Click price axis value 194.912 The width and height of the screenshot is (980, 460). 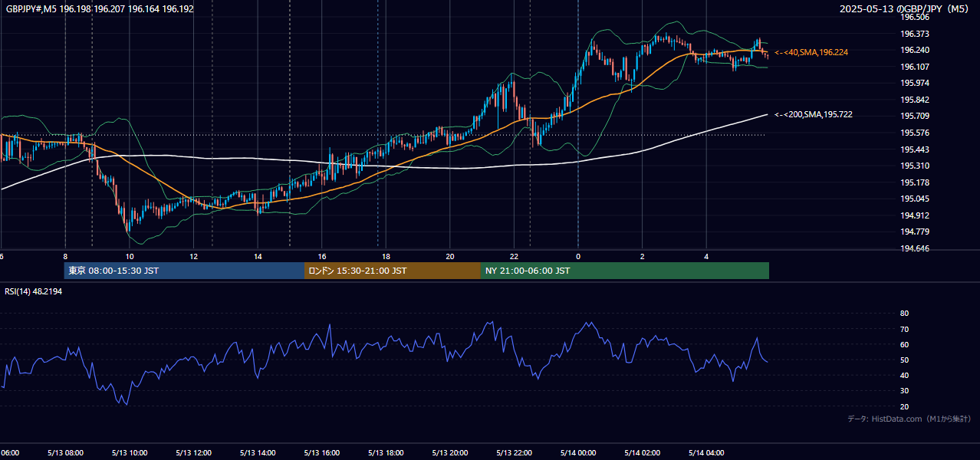914,215
